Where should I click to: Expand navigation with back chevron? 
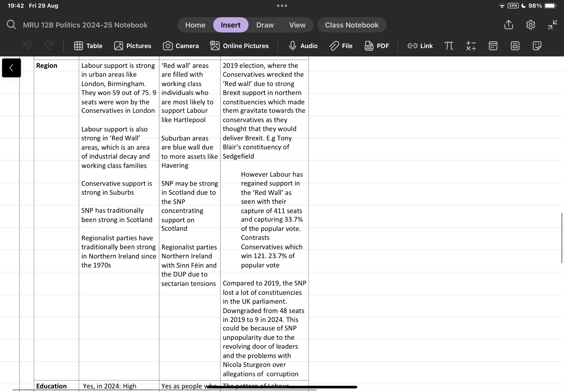pos(11,68)
